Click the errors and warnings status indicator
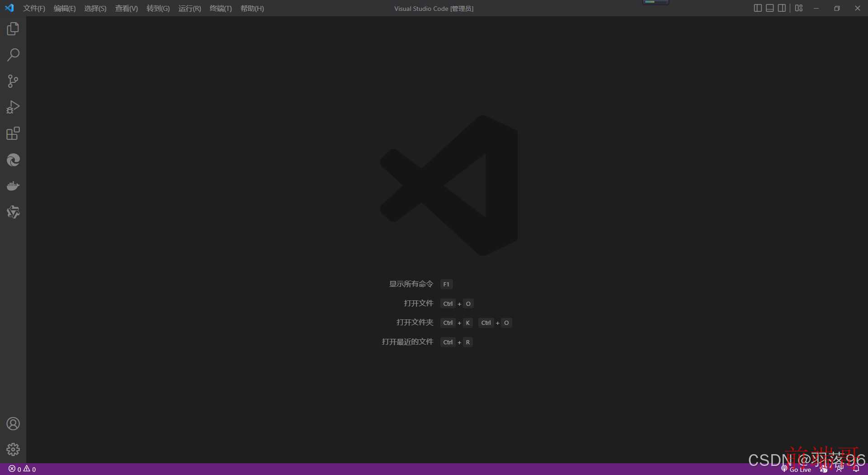The image size is (868, 475). tap(22, 469)
